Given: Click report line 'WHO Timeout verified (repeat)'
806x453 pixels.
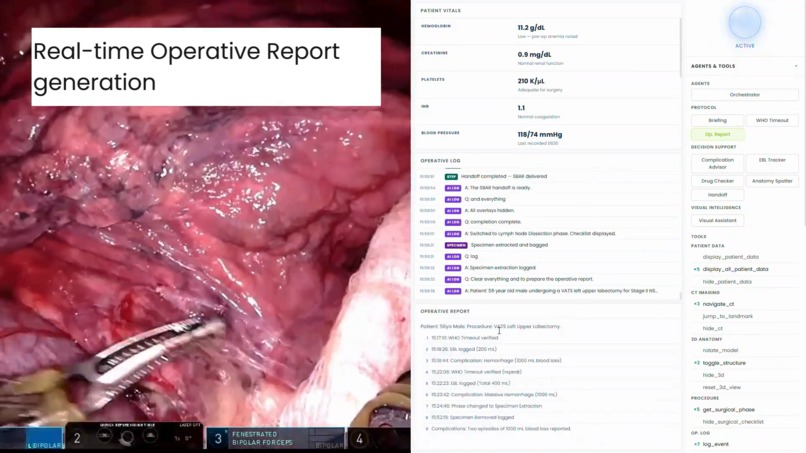Looking at the screenshot, I should point(476,372).
